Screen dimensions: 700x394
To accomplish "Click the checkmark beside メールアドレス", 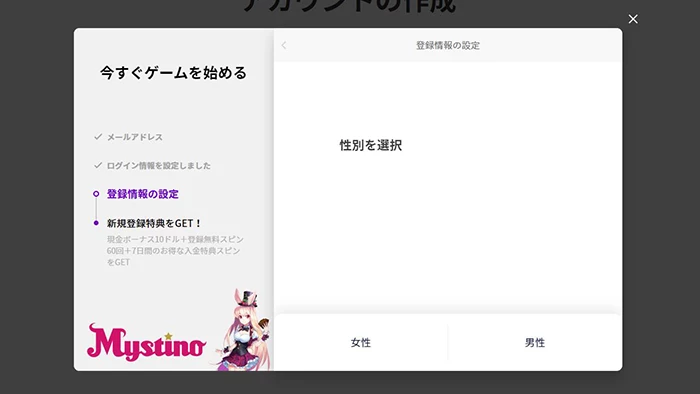I will tap(98, 137).
